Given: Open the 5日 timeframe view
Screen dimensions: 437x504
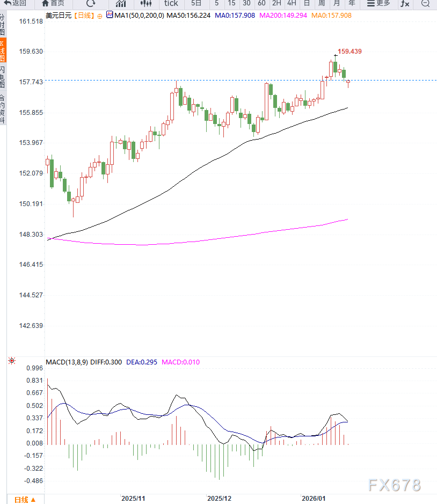Looking at the screenshot, I should tap(196, 3).
